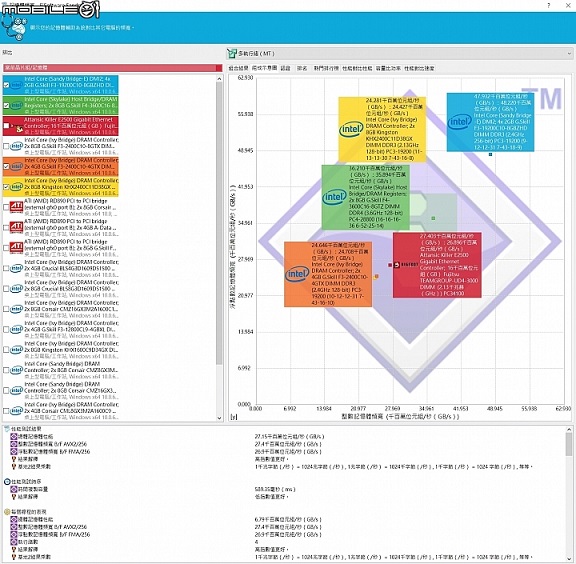Open the multi-threaded (MT) mode dropdown
Image resolution: width=576 pixels, height=564 pixels.
click(x=399, y=54)
